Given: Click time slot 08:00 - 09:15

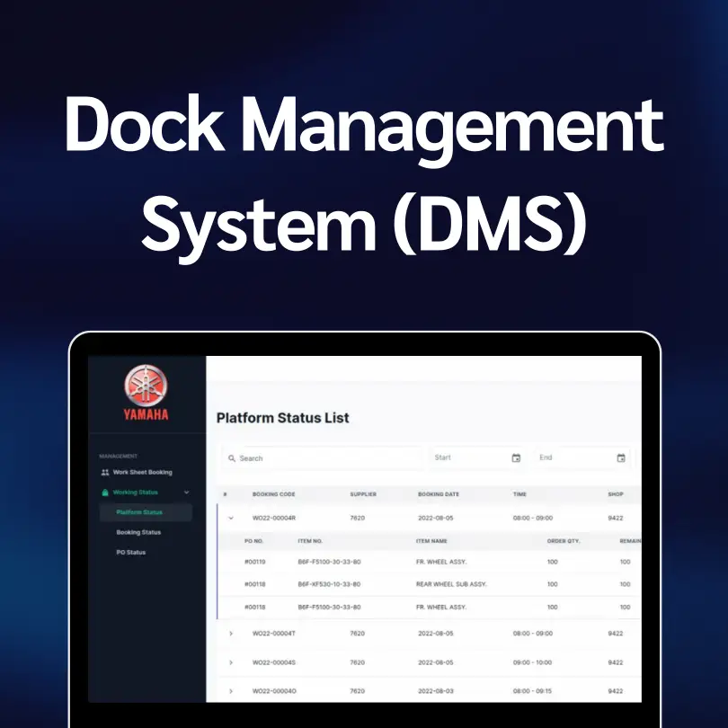Looking at the screenshot, I should tap(532, 691).
